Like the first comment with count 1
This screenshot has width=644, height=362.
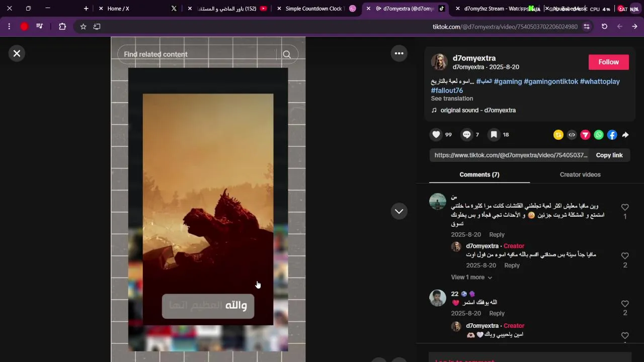pos(625,207)
